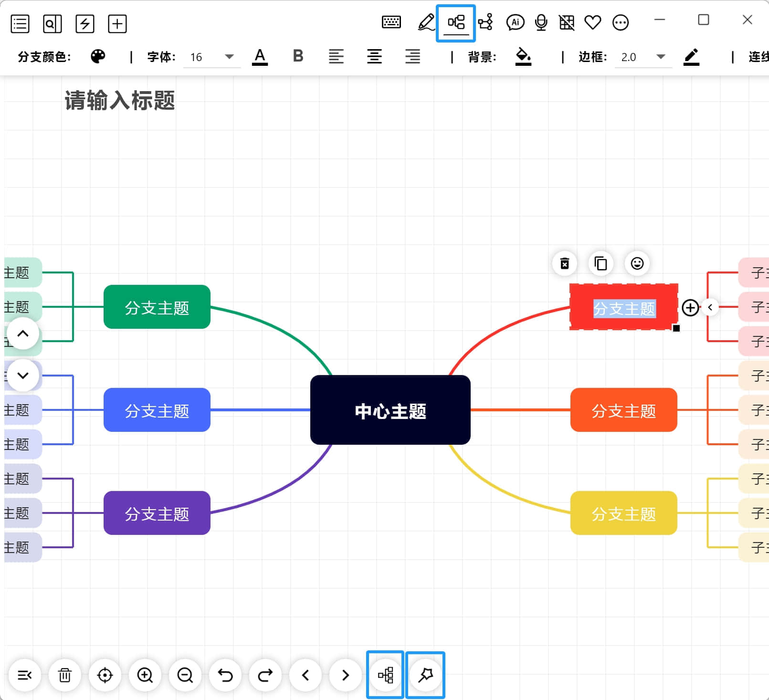The image size is (769, 700).
Task: Undo the last action
Action: 225,675
